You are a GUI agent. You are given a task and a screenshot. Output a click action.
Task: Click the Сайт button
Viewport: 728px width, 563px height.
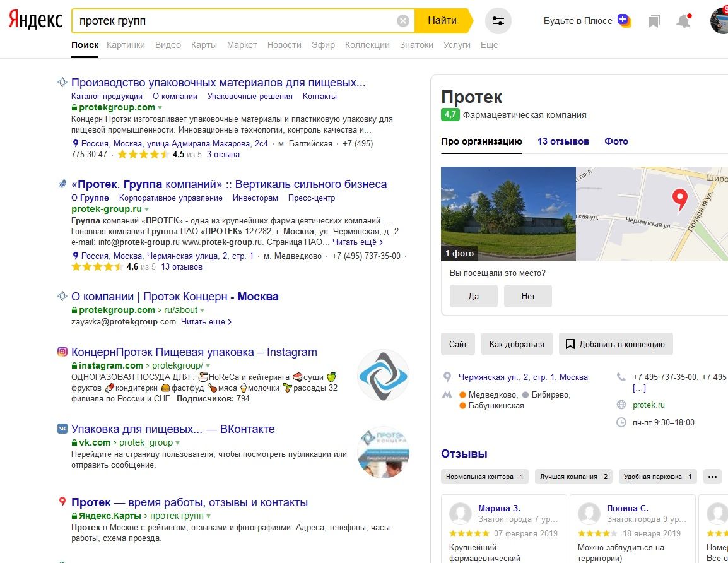click(x=458, y=344)
